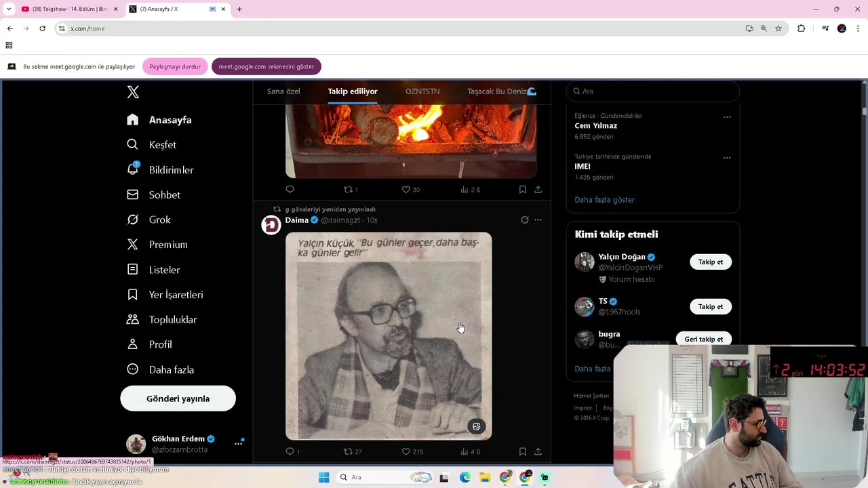Screen dimensions: 868x488
Task: Open Taşacak Bu Deniz tab
Action: [x=502, y=91]
